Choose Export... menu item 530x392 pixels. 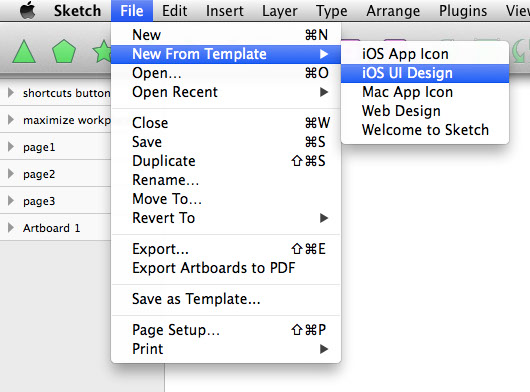226,249
